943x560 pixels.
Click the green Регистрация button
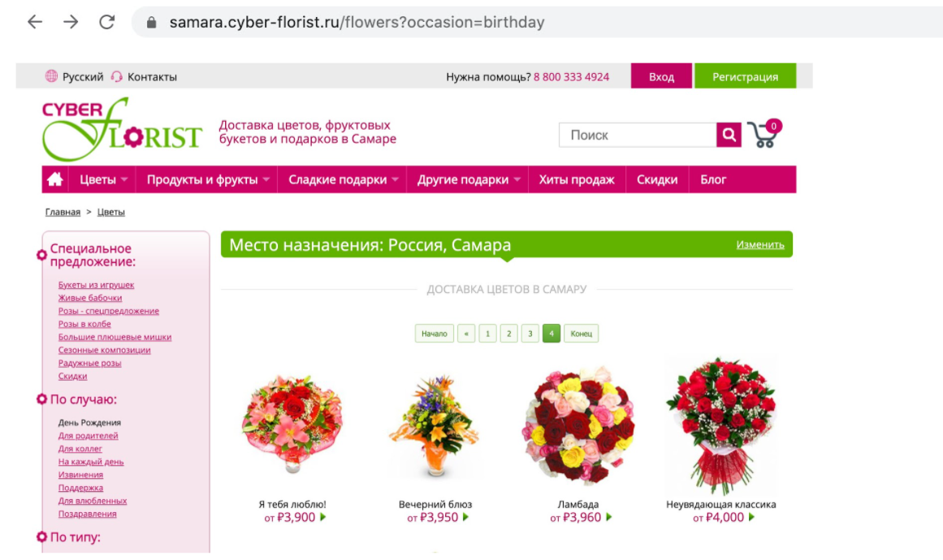[x=745, y=76]
